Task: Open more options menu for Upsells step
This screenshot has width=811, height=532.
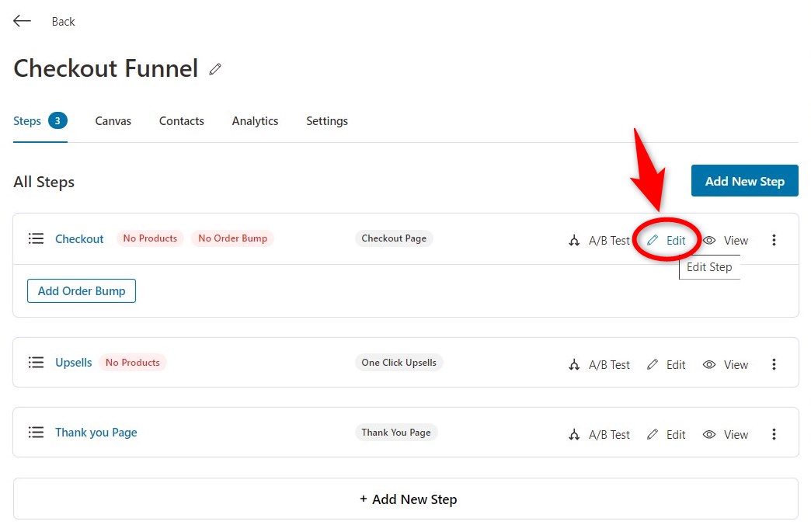Action: click(x=774, y=365)
